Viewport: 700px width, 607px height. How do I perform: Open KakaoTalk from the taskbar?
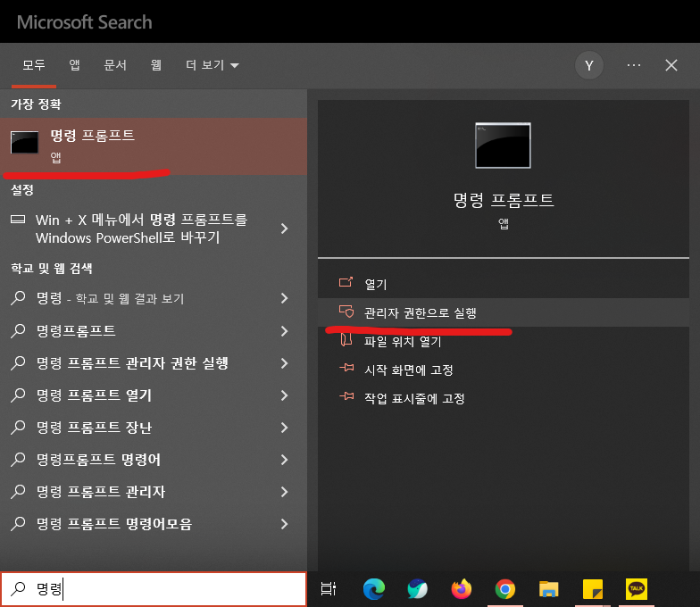[636, 589]
